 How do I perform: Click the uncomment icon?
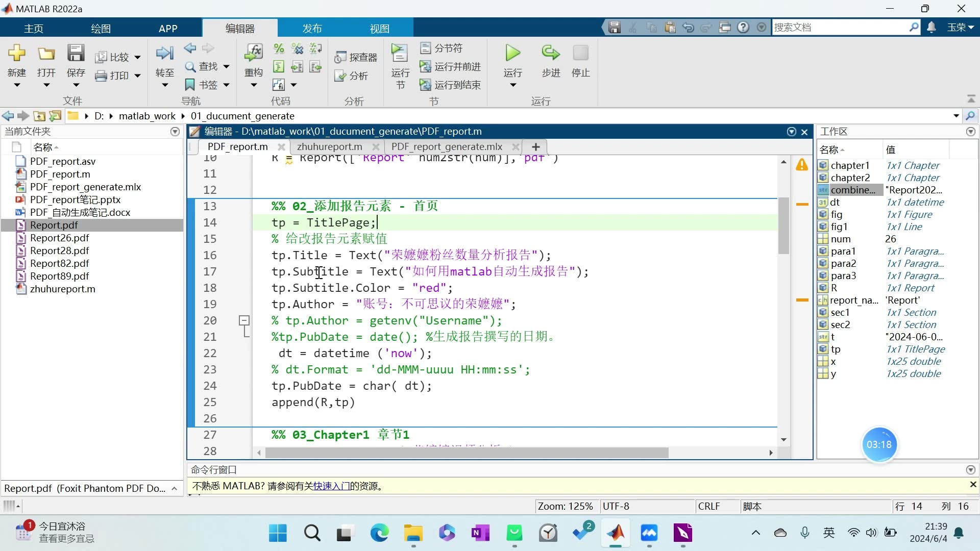297,48
